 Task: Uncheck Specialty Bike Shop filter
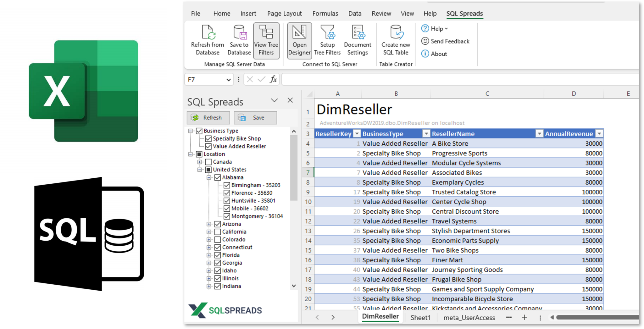click(x=208, y=139)
